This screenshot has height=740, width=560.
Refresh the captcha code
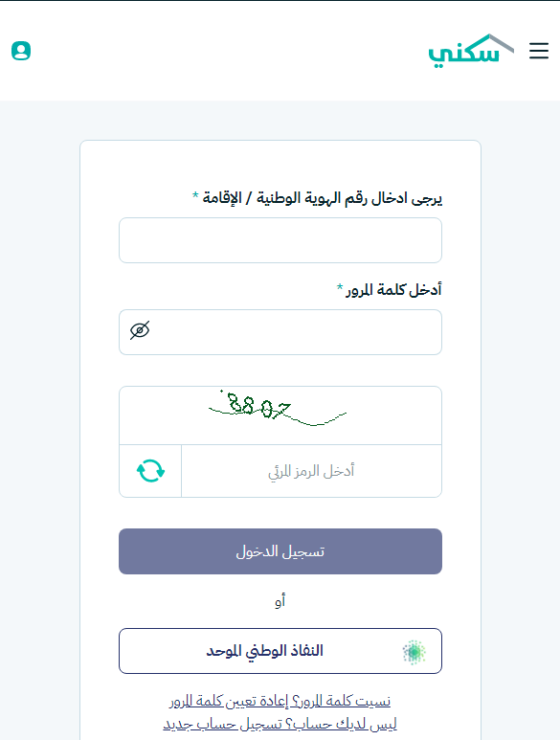(150, 471)
